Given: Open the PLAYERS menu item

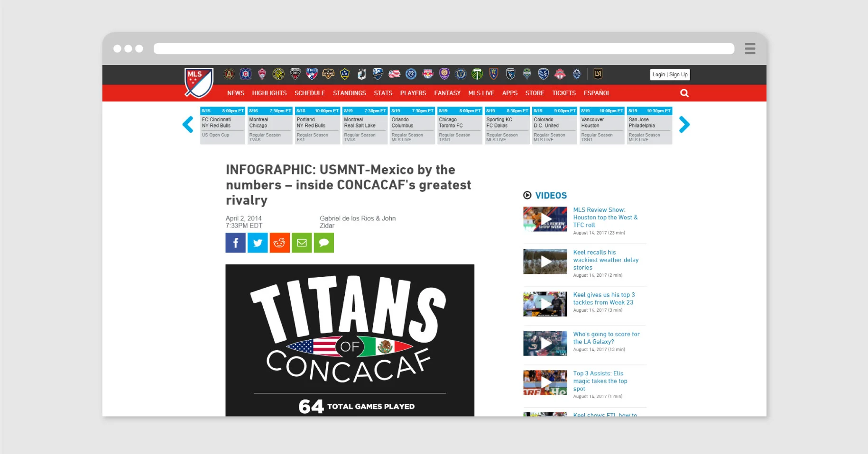Looking at the screenshot, I should click(x=413, y=93).
